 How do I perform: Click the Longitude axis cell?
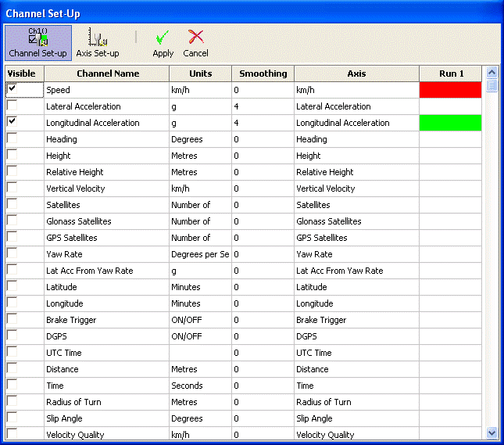pyautogui.click(x=356, y=303)
